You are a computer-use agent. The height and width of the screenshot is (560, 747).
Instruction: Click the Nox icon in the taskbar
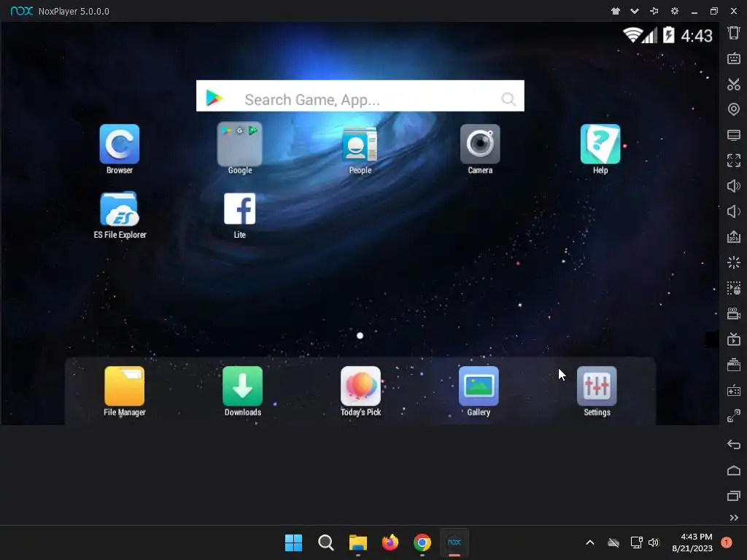pos(454,542)
